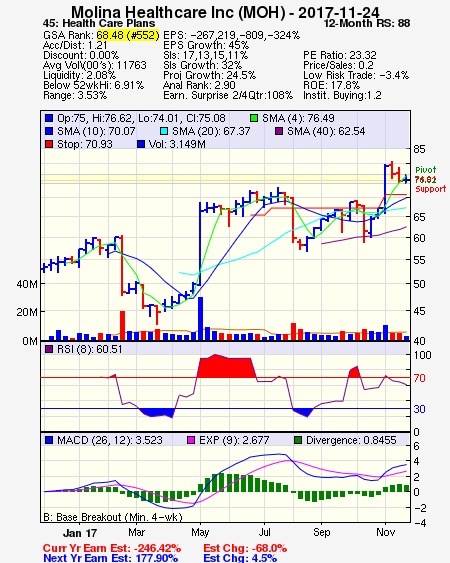Click the 'EXP (9): 2.677' label
Image resolution: width=450 pixels, height=563 pixels.
234,440
